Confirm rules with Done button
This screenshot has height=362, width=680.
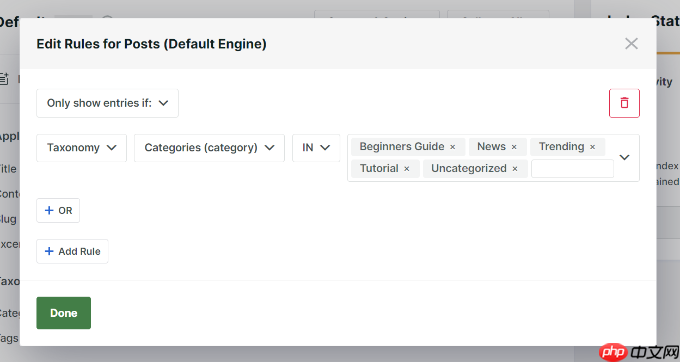click(x=64, y=313)
